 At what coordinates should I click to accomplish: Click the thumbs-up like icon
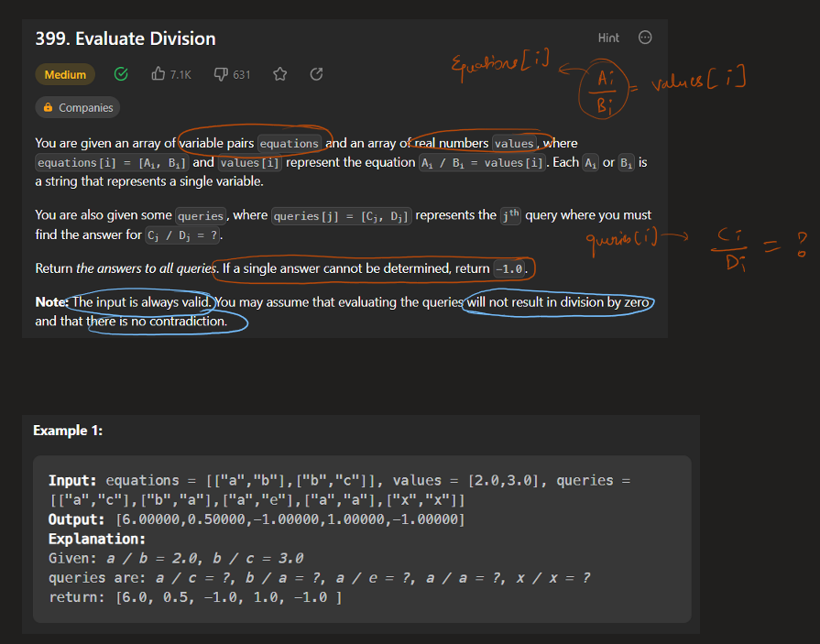158,74
